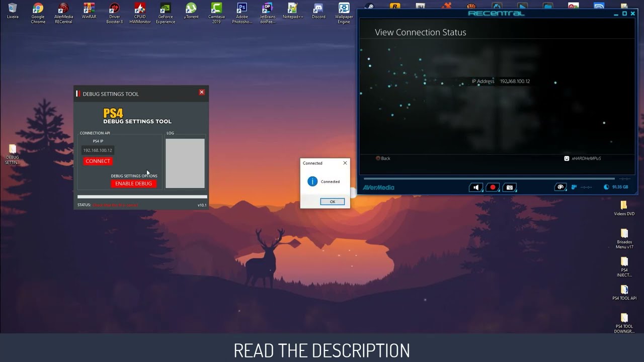The height and width of the screenshot is (362, 644).
Task: Click the Connected message text in dialog
Action: pyautogui.click(x=330, y=182)
